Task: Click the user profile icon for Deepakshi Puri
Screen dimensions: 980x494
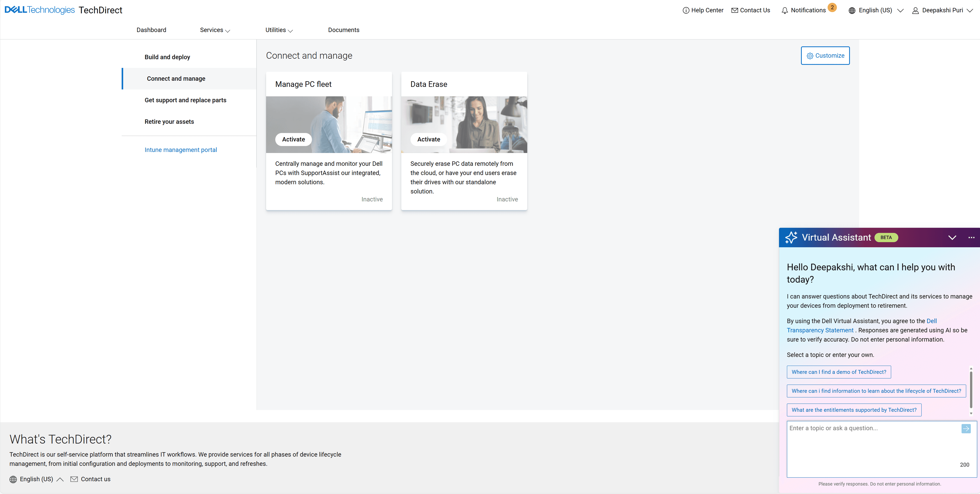Action: [915, 11]
